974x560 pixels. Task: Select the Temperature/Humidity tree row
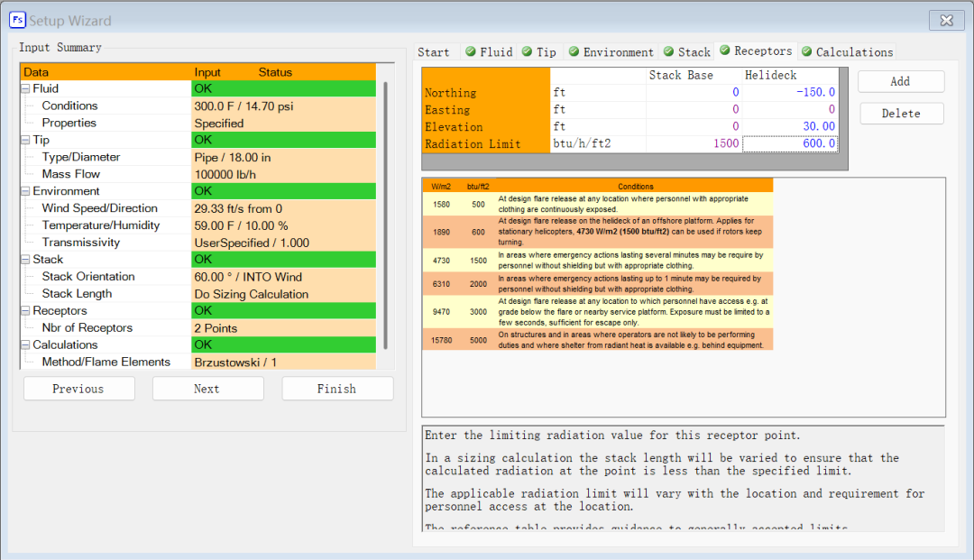[x=198, y=225]
